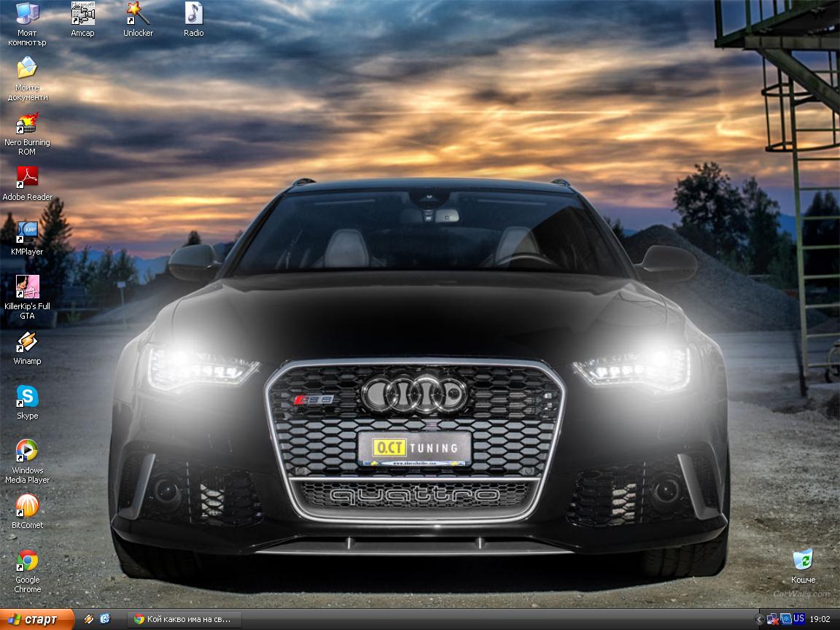Open the US language bar selector
Image resolution: width=840 pixels, height=630 pixels.
click(799, 619)
